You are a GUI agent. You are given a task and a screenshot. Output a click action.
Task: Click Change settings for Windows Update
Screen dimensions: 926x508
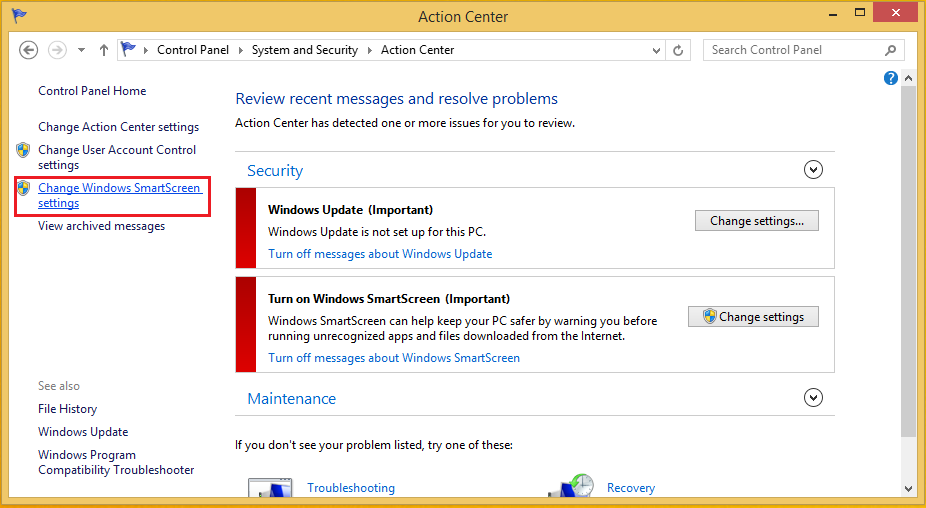756,221
